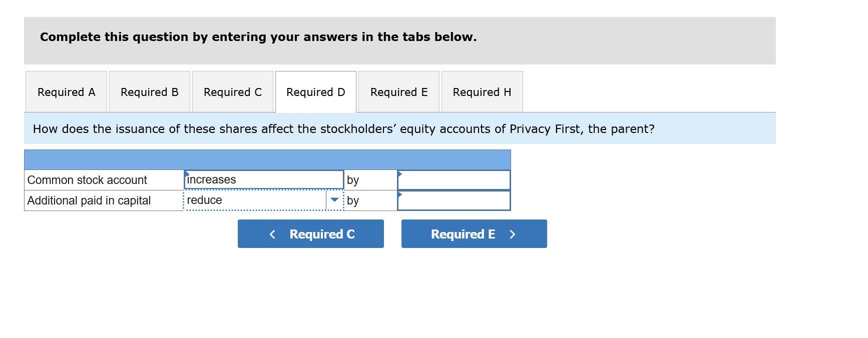Click the back chevron on the Required C button
This screenshot has height=338, width=868.
(x=272, y=233)
